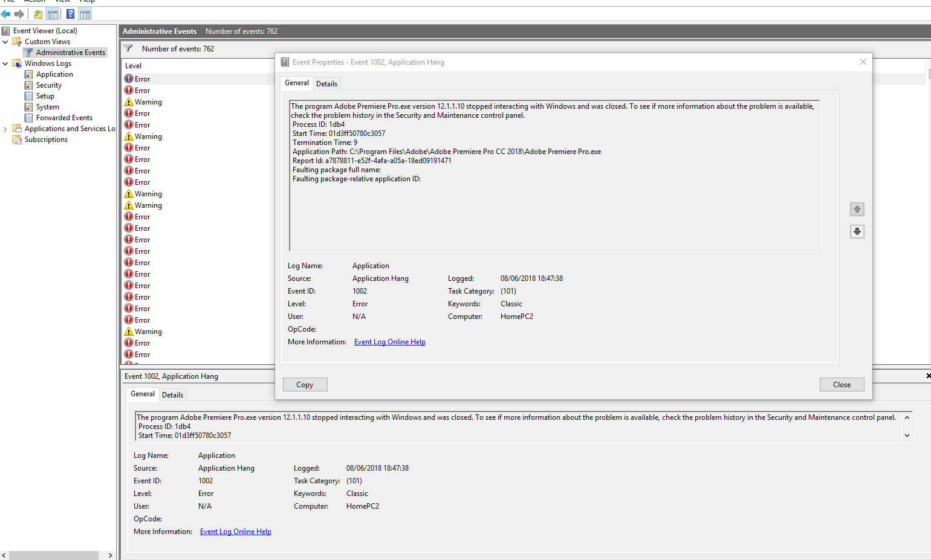Click the Report Id line in the dialog description
Viewport: 931px width, 560px height.
[372, 161]
